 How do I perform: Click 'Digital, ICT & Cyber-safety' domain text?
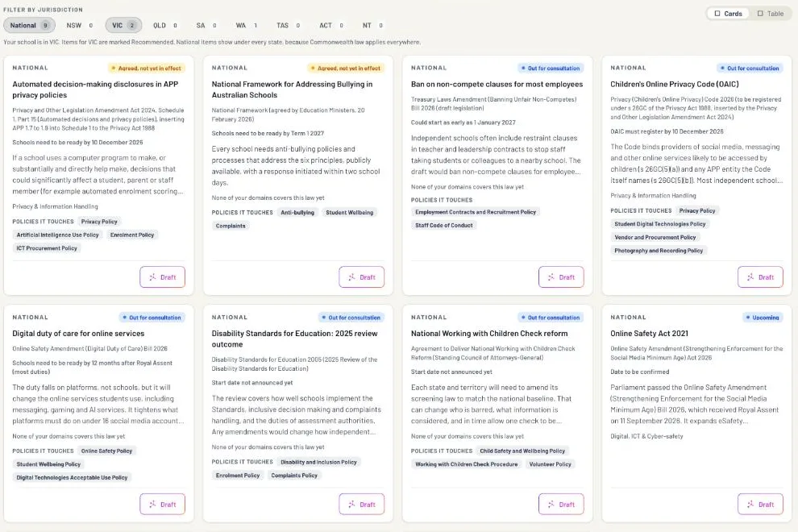click(x=646, y=436)
